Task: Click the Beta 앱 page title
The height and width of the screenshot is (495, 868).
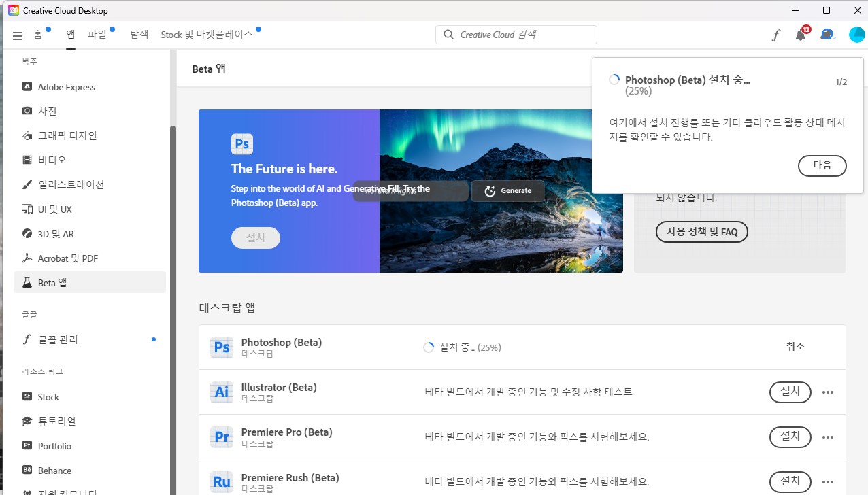Action: coord(209,69)
